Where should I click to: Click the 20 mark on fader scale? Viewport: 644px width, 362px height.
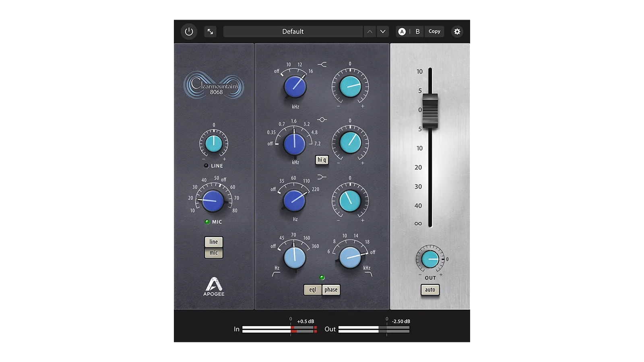418,167
